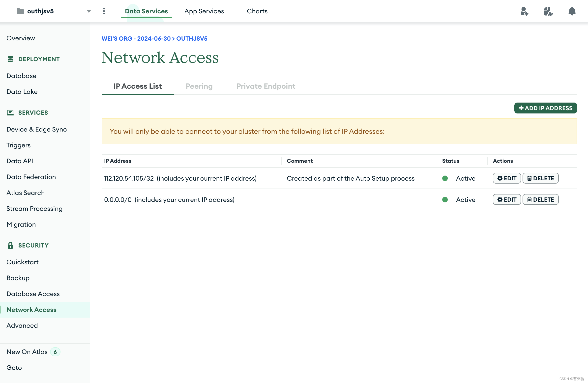Image resolution: width=588 pixels, height=383 pixels.
Task: Delete the 0.0.0.0/0 IP entry
Action: [x=540, y=199]
